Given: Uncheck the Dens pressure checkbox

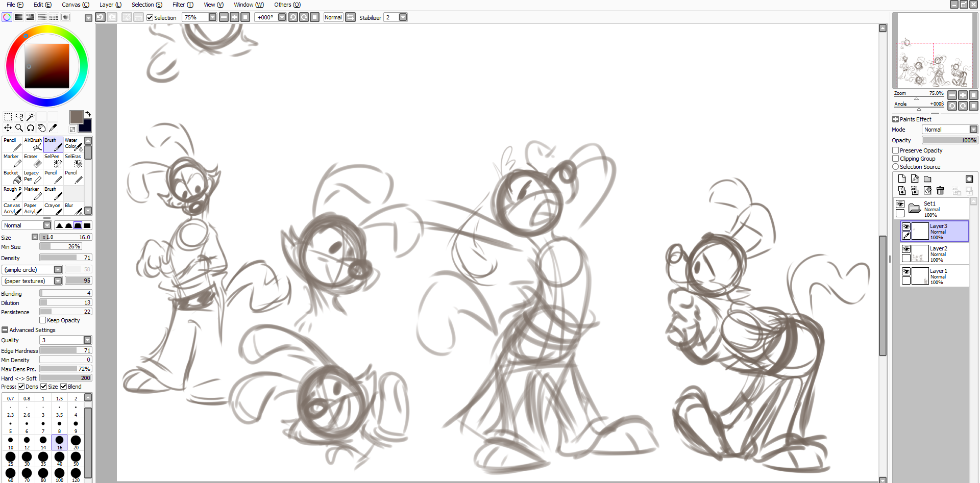Looking at the screenshot, I should (21, 387).
